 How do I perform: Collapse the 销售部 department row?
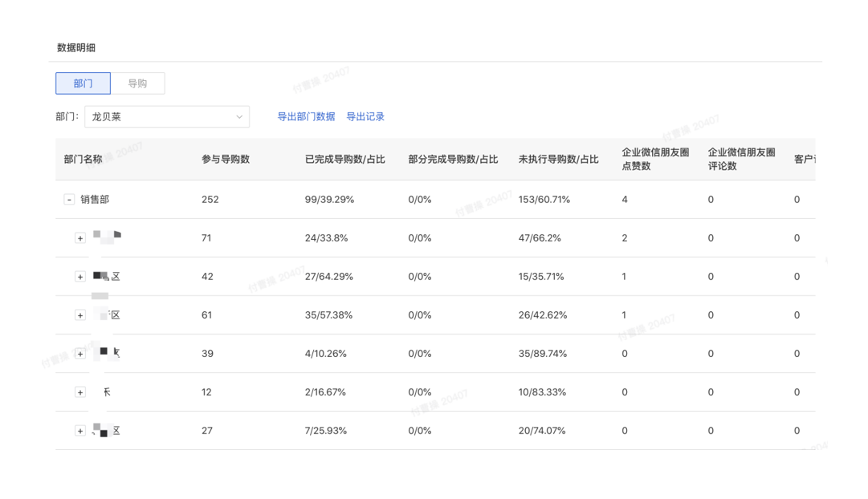pos(67,200)
